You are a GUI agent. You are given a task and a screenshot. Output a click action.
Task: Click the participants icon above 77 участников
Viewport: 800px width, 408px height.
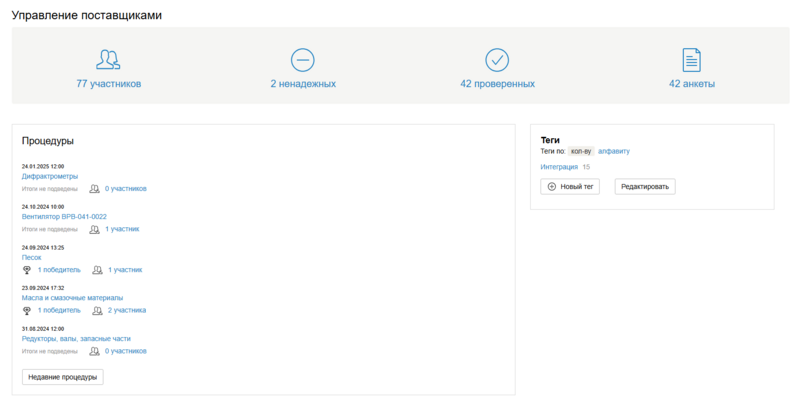108,59
